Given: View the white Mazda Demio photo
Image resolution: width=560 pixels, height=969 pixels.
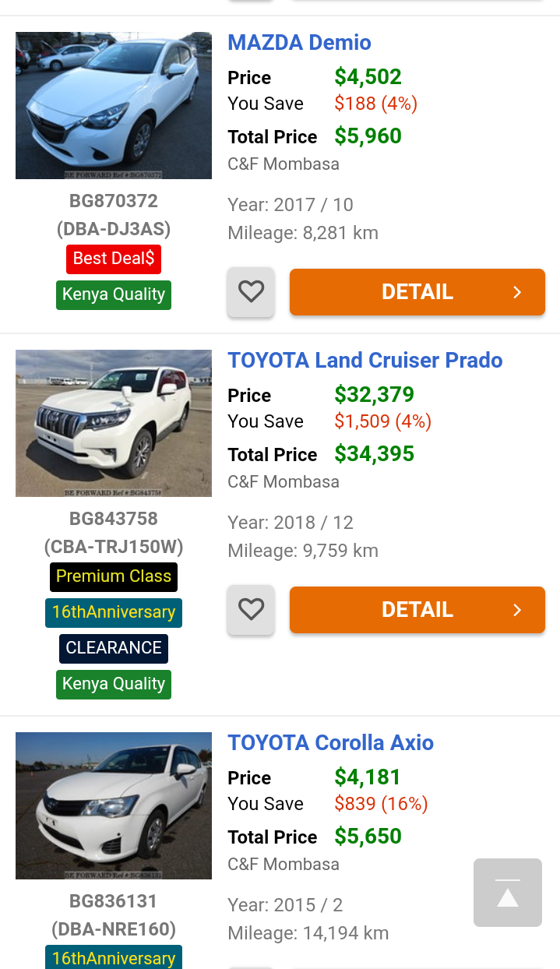Looking at the screenshot, I should 114,106.
